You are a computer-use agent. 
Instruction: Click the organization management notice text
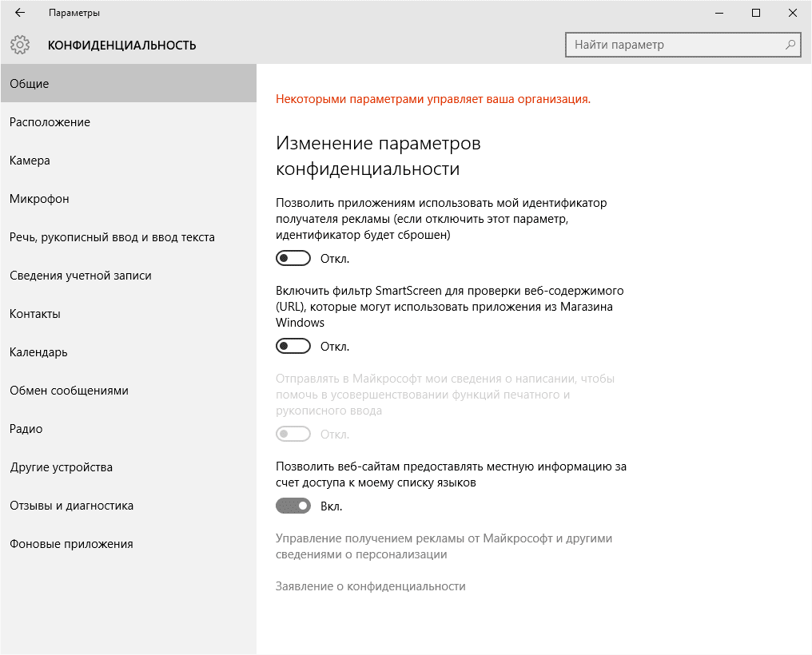[x=433, y=99]
